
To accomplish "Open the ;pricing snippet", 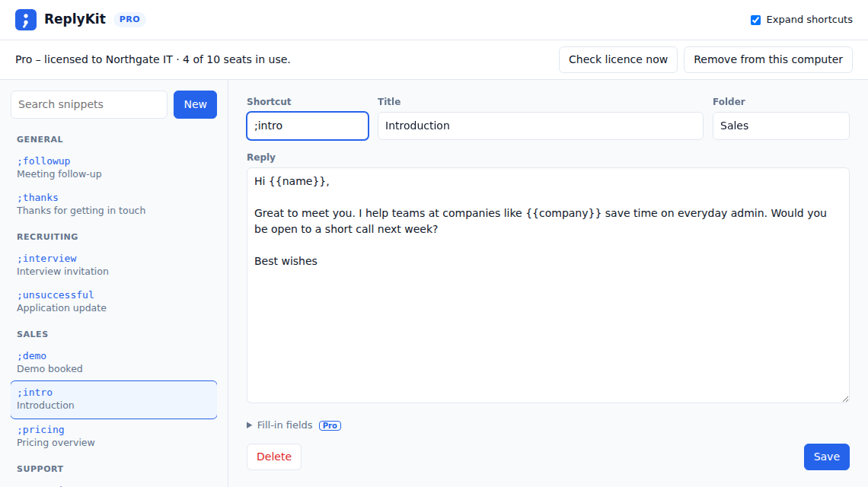I will [114, 436].
